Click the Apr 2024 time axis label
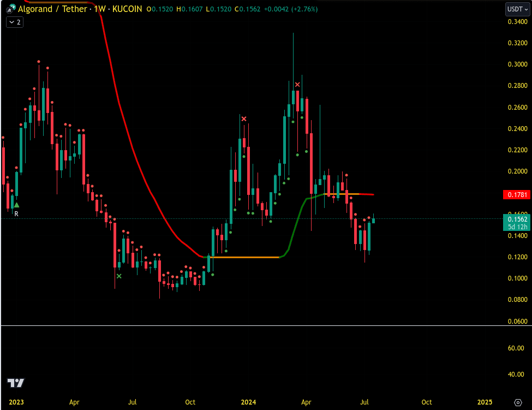Screen dimensions: 532x410 [306, 402]
